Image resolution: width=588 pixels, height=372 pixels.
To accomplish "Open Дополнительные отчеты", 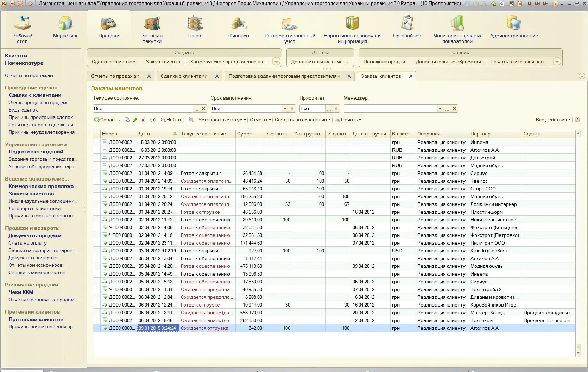I will pyautogui.click(x=320, y=62).
